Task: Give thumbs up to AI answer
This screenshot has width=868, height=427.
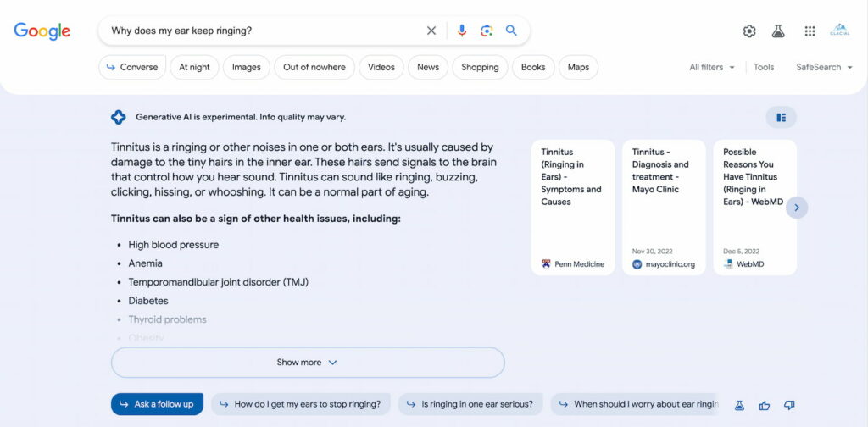Action: [765, 406]
